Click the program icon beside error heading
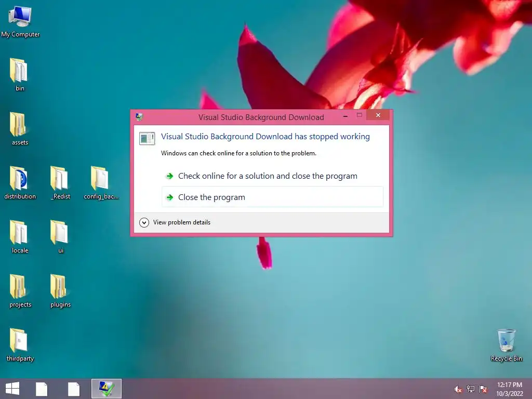This screenshot has height=399, width=532. [147, 138]
